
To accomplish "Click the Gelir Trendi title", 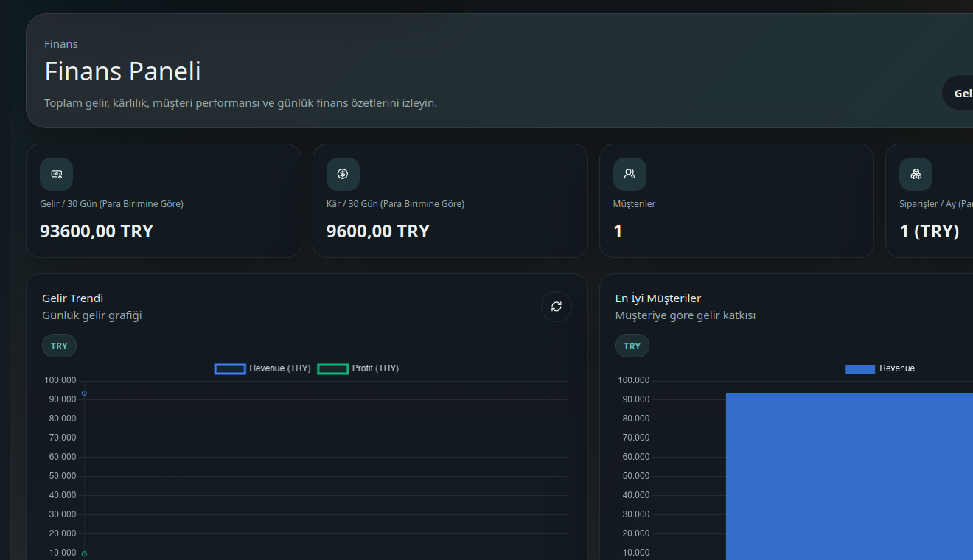I will point(73,298).
